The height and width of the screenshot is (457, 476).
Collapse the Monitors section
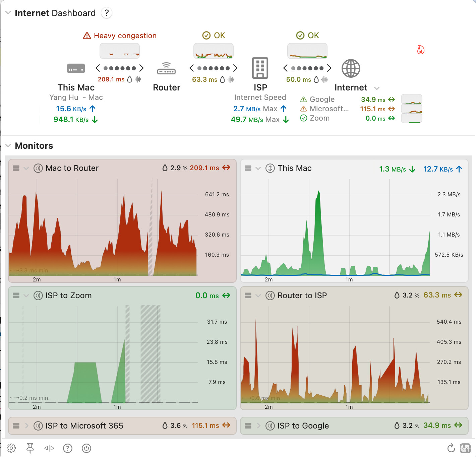pos(8,146)
